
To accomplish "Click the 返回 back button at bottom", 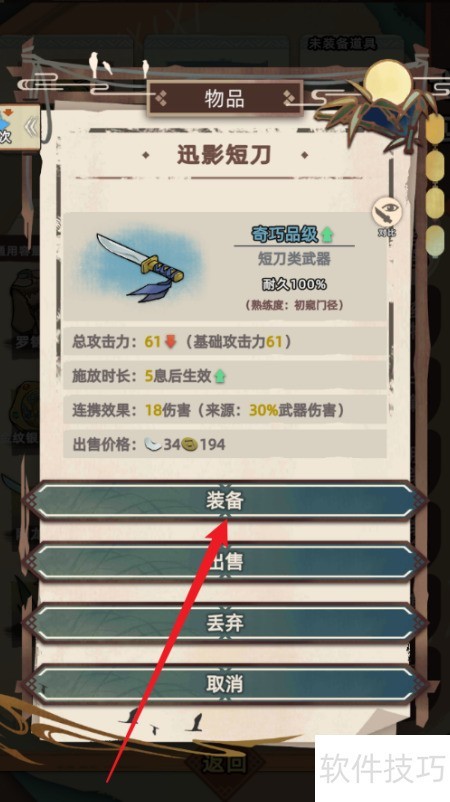I will click(x=225, y=764).
